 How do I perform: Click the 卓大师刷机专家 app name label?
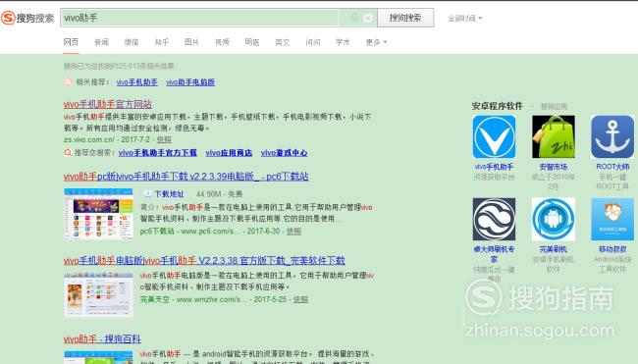[494, 254]
